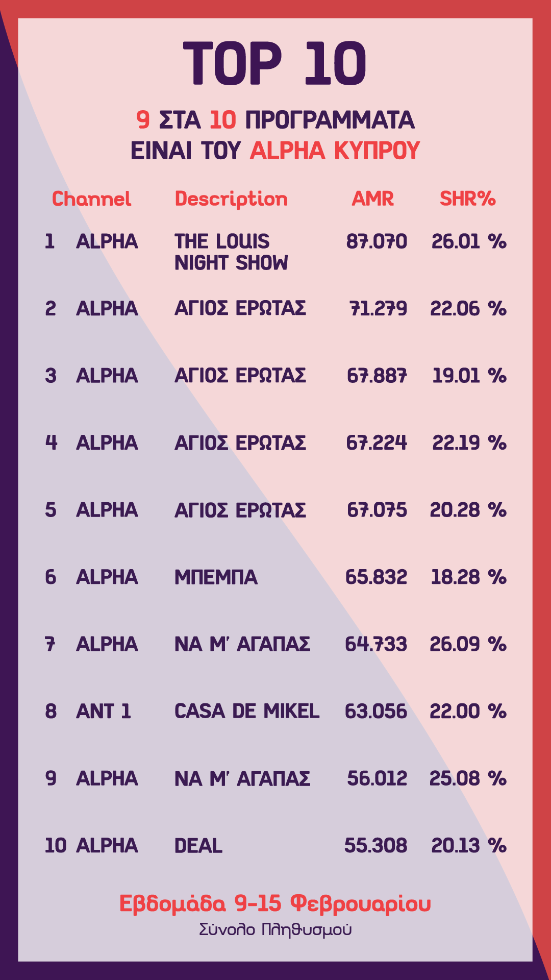
Task: Click the 67.075 AMR value
Action: pos(377,510)
